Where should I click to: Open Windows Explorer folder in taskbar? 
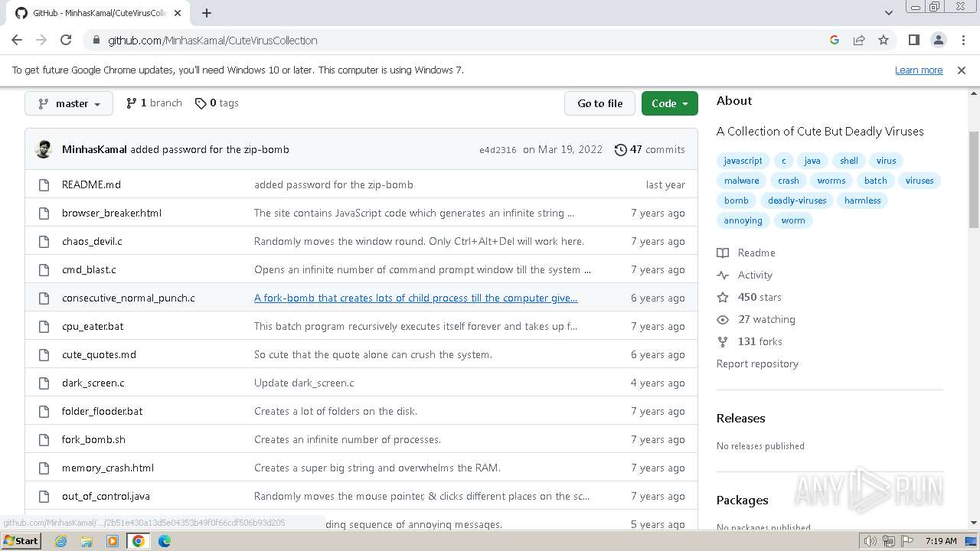click(87, 541)
